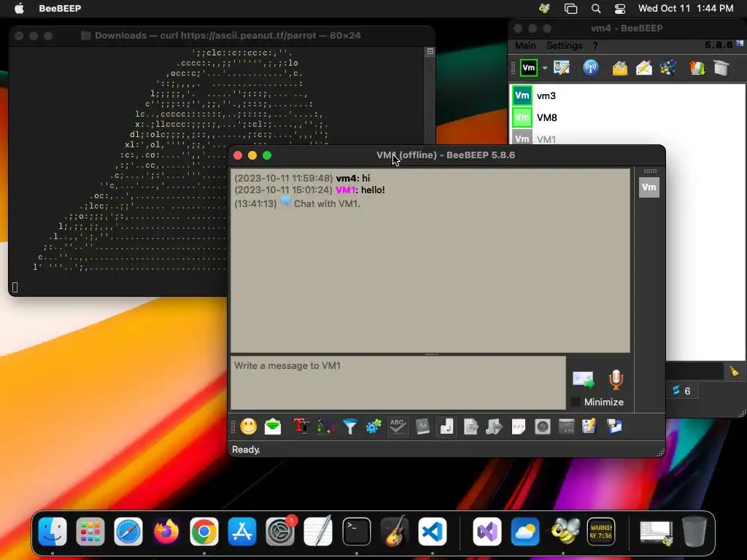Click the green envelope icon in chat toolbar
The height and width of the screenshot is (560, 747).
coord(273,427)
